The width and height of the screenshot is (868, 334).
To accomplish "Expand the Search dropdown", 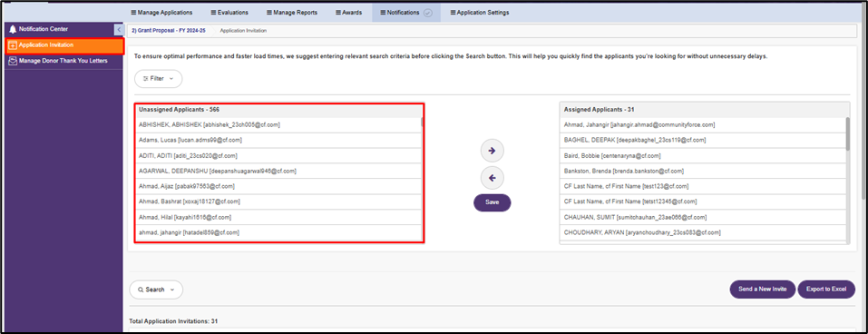I will point(156,290).
